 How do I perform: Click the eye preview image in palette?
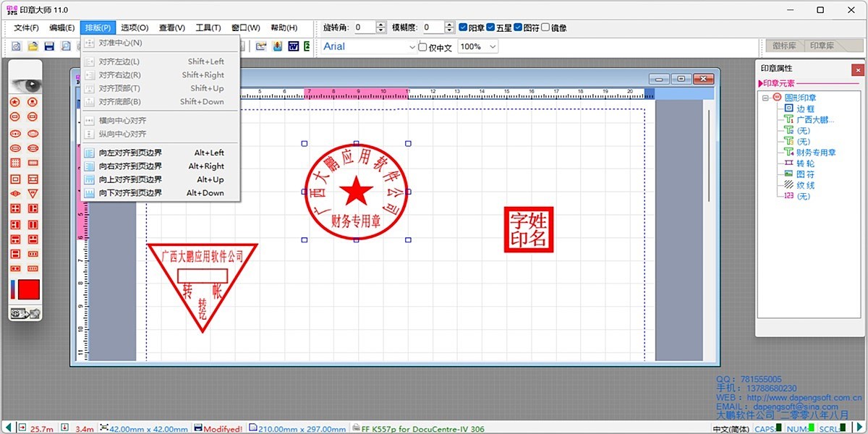[x=25, y=85]
